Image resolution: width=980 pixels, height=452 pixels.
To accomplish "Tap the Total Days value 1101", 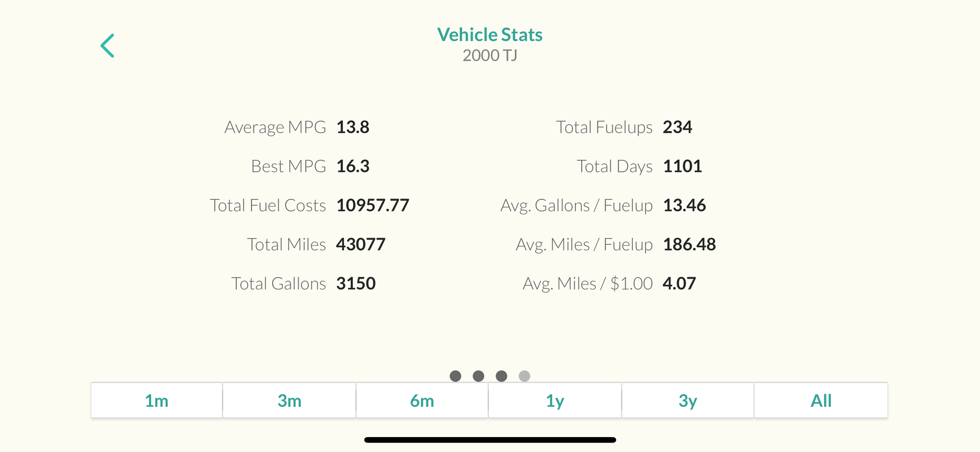I will point(682,166).
